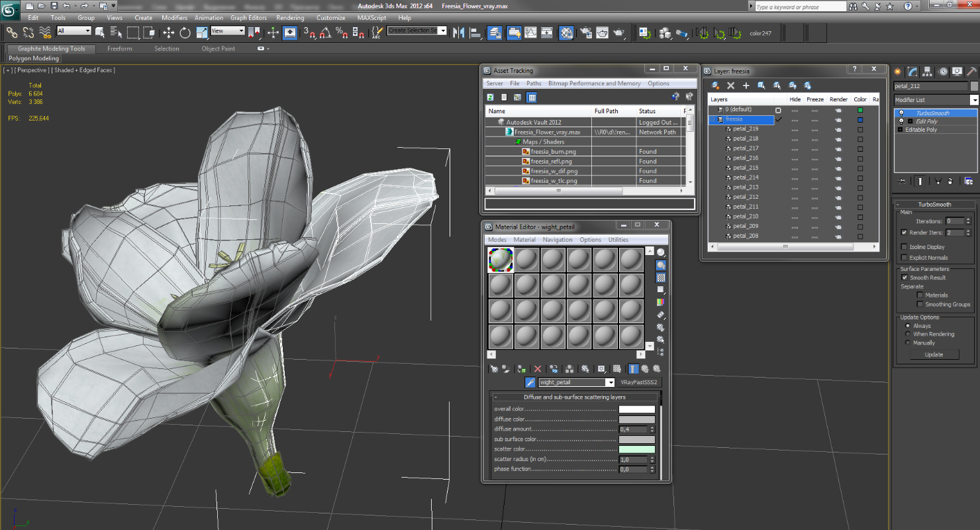Open the Create command panel tab
980x530 pixels.
[899, 72]
